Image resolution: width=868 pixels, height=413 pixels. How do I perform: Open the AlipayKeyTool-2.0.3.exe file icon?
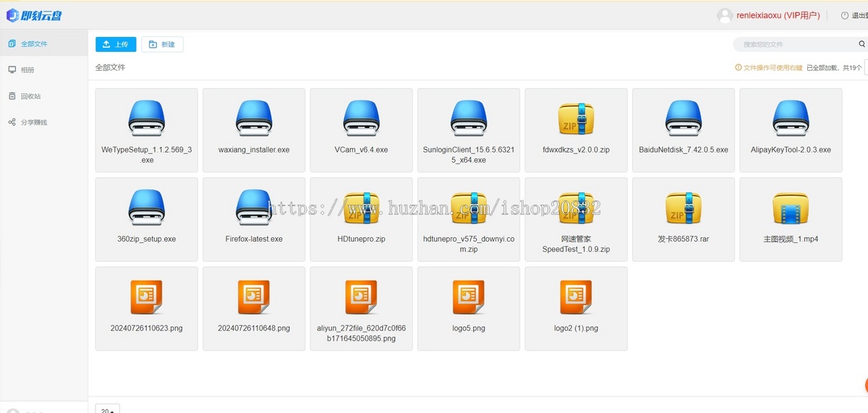click(x=791, y=118)
